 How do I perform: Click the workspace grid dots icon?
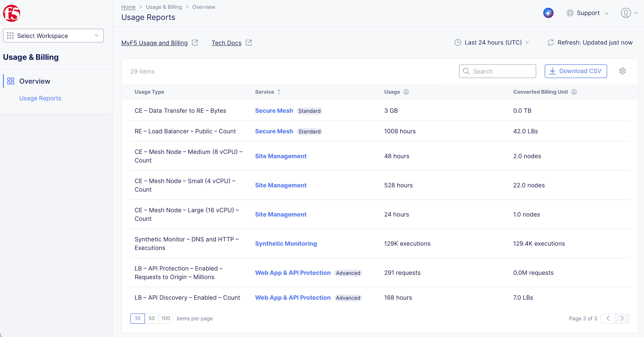click(10, 36)
